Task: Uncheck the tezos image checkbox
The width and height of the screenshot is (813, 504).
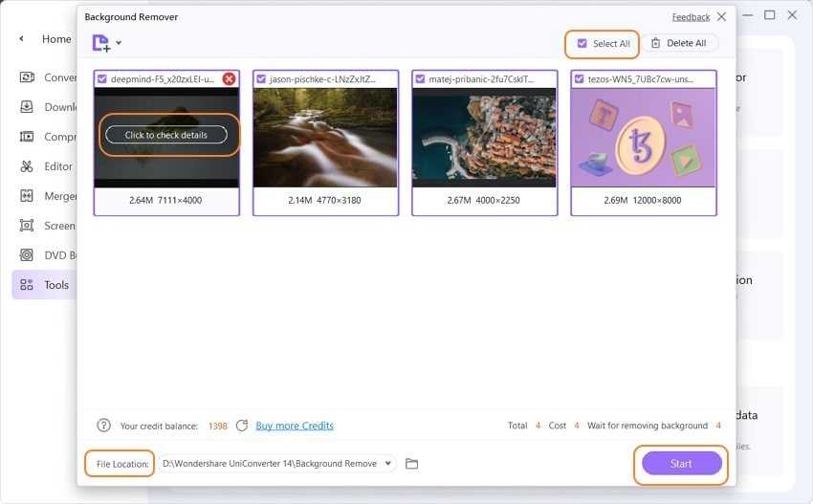Action: tap(579, 78)
